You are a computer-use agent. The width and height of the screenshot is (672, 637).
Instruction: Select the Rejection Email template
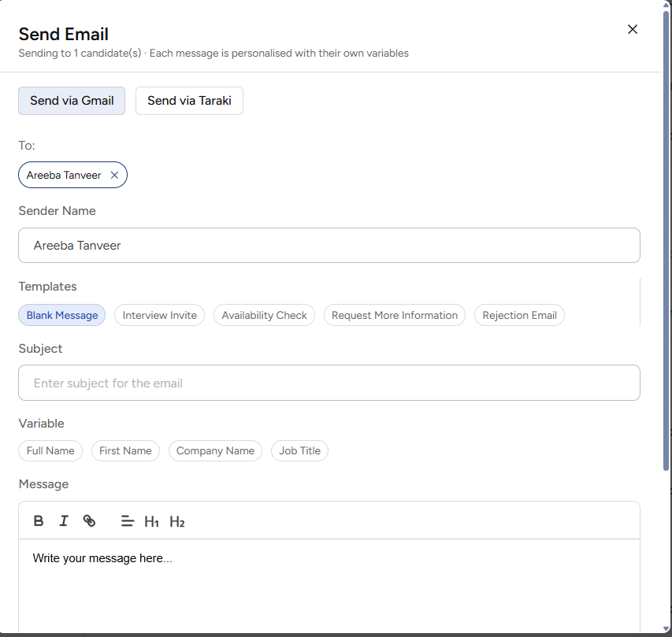[x=519, y=315]
